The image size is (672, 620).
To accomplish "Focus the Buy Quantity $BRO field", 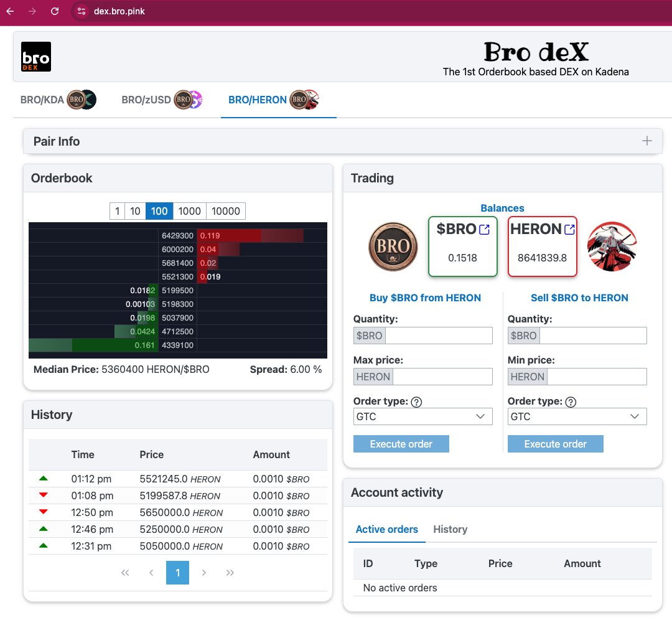I will coord(439,336).
